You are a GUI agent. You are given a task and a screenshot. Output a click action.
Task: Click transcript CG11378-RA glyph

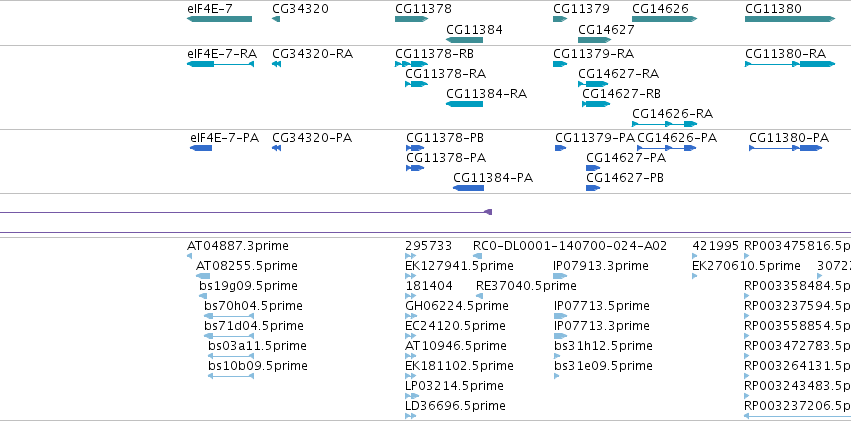[417, 84]
